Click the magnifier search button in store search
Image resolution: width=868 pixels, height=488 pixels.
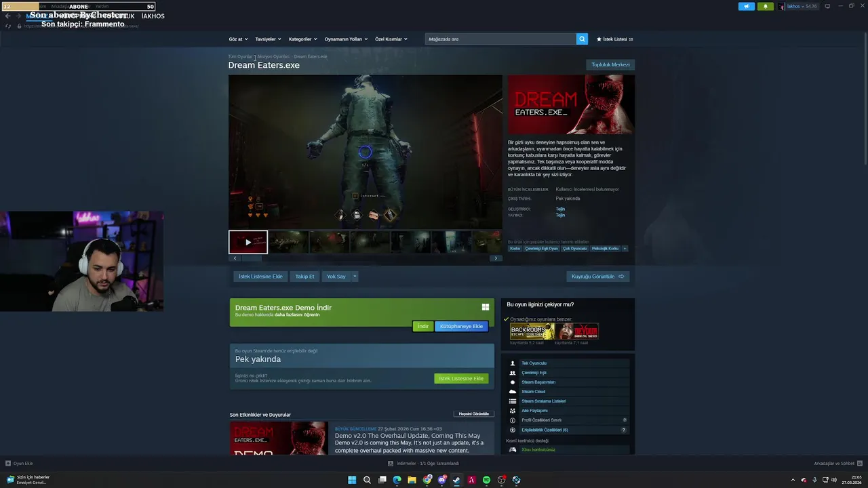click(582, 39)
